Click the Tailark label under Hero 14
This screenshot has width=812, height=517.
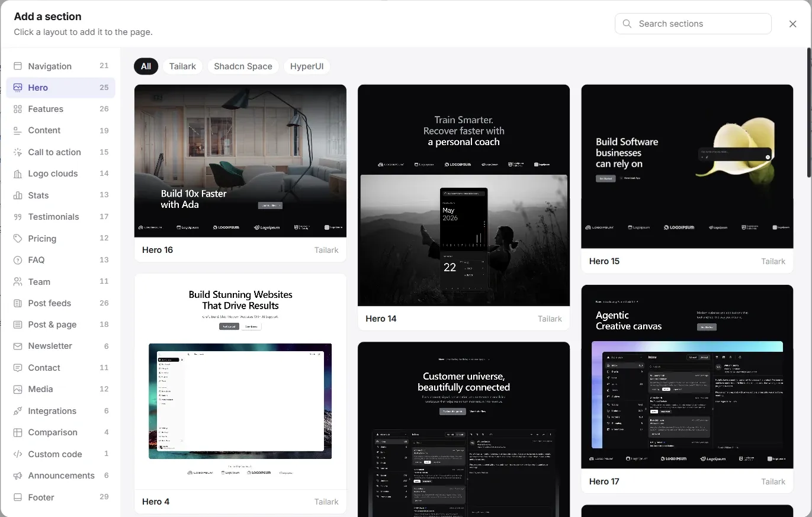550,319
